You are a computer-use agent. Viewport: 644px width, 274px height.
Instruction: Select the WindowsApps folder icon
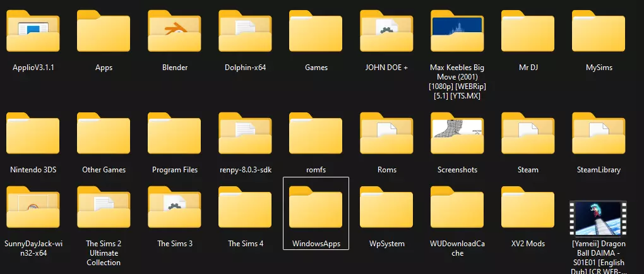click(x=316, y=207)
